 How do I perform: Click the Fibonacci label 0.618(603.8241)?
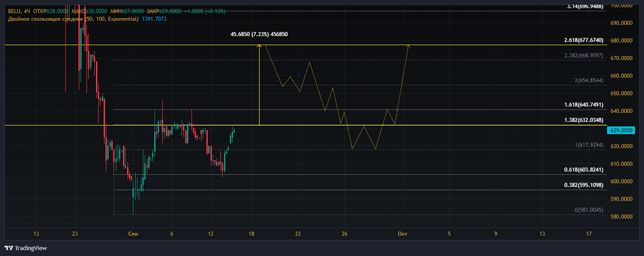coord(583,170)
